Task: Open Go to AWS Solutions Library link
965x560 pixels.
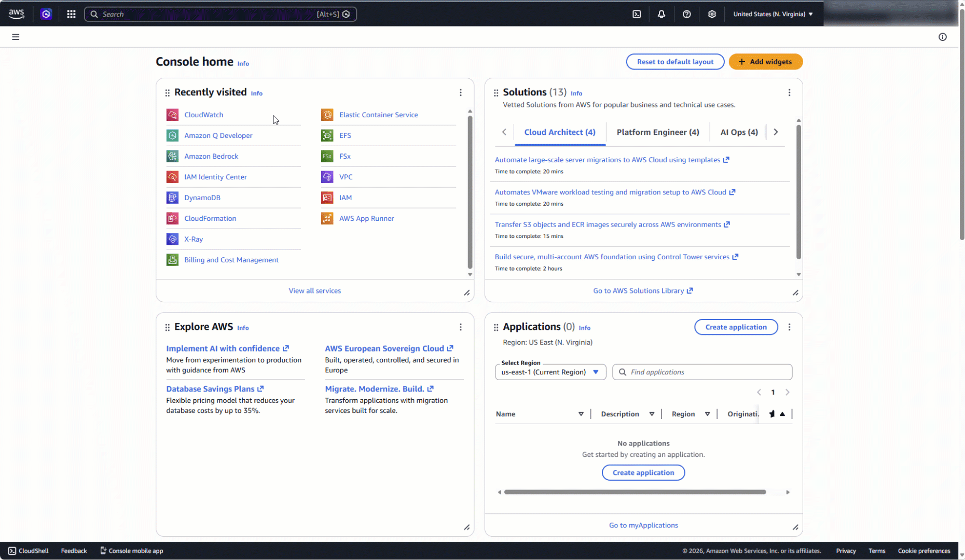Action: coord(643,291)
